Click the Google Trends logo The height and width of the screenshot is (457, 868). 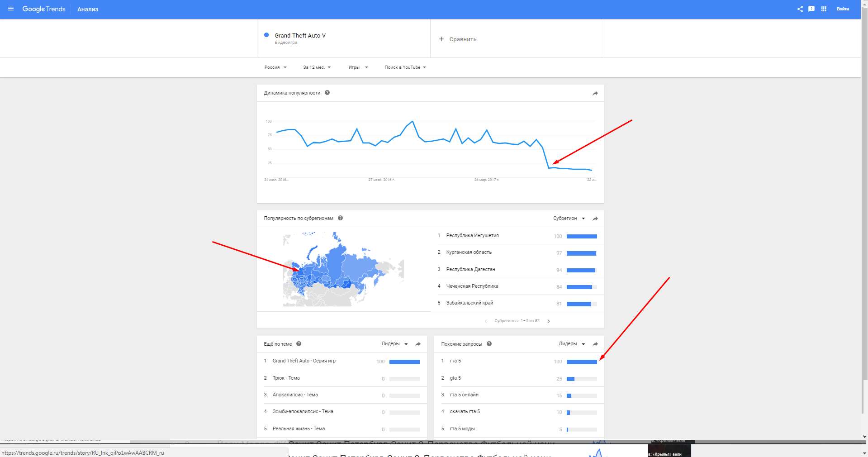tap(44, 9)
